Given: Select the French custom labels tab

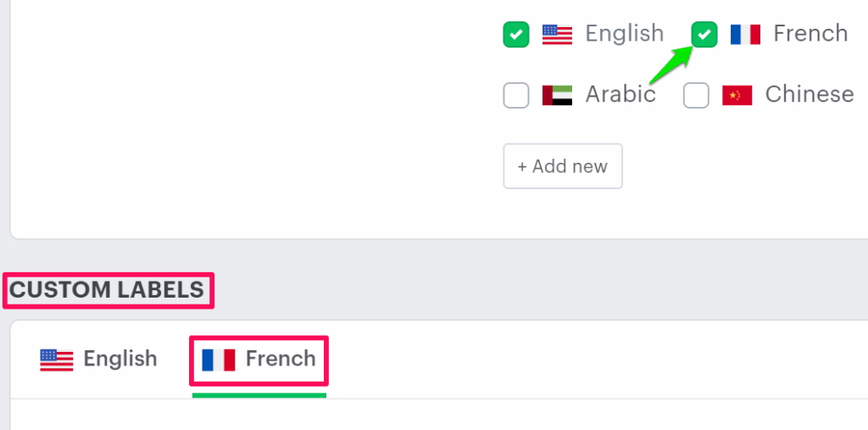Looking at the screenshot, I should pyautogui.click(x=259, y=360).
